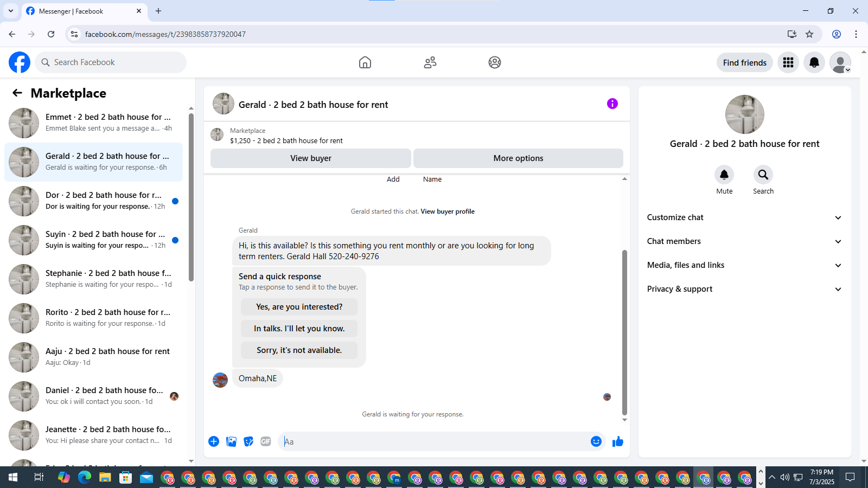Open the tab search dropdown in Chrome
The image size is (868, 488).
[11, 11]
